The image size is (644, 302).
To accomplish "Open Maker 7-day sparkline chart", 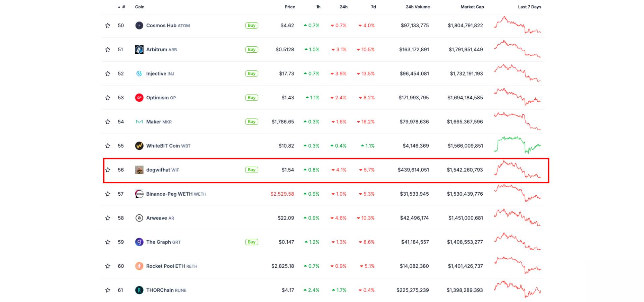I will (517, 121).
